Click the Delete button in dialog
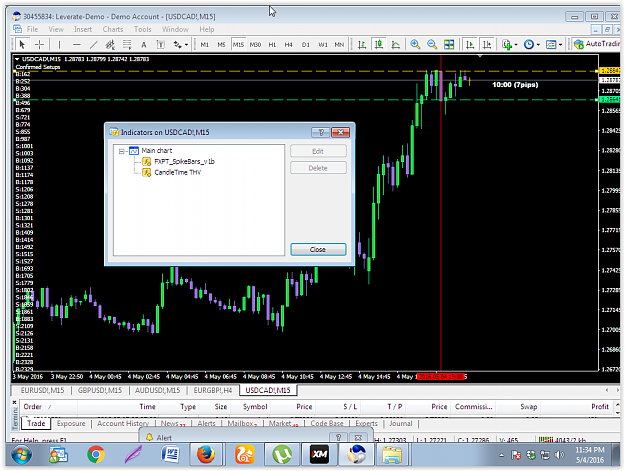The width and height of the screenshot is (625, 471). (x=318, y=168)
